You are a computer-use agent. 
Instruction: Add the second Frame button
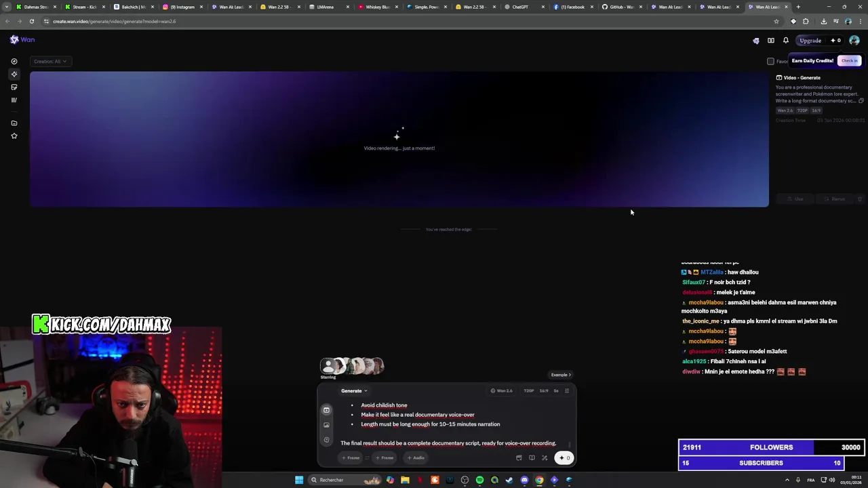click(x=384, y=458)
